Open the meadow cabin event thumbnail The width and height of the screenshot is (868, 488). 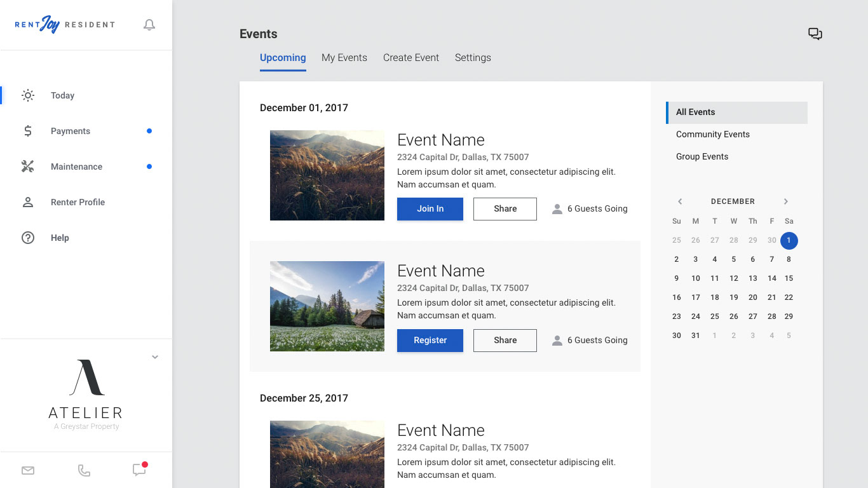coord(327,306)
